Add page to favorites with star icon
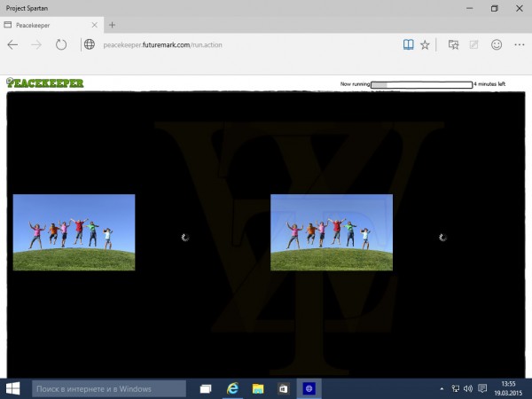Screen dimensions: 532x399 click(x=425, y=44)
